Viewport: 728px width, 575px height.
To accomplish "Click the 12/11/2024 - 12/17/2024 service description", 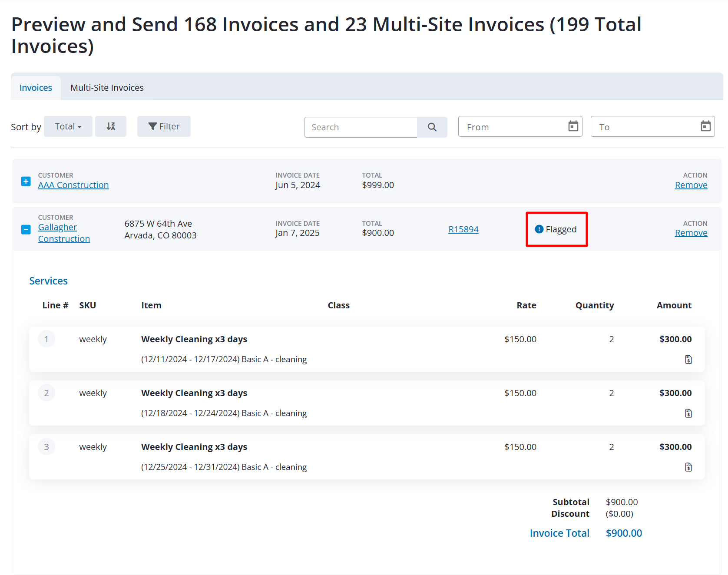I will (x=224, y=360).
